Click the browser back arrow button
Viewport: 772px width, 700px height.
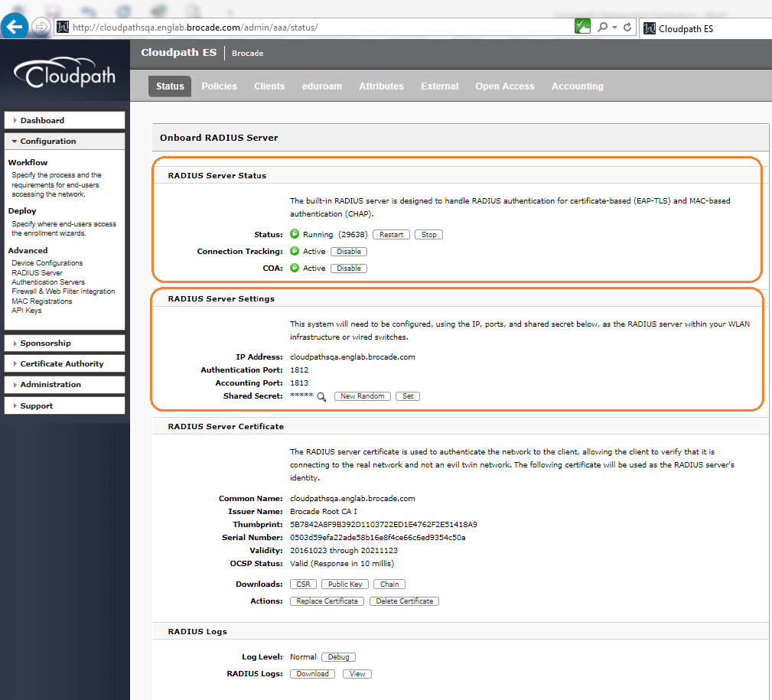tap(15, 26)
